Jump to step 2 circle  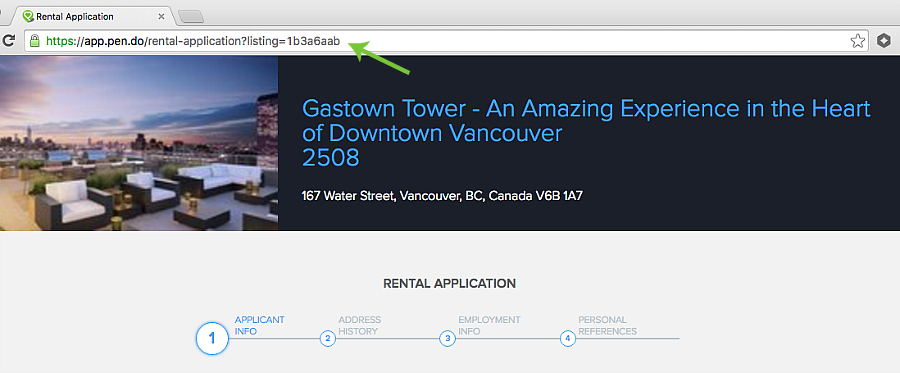[327, 339]
